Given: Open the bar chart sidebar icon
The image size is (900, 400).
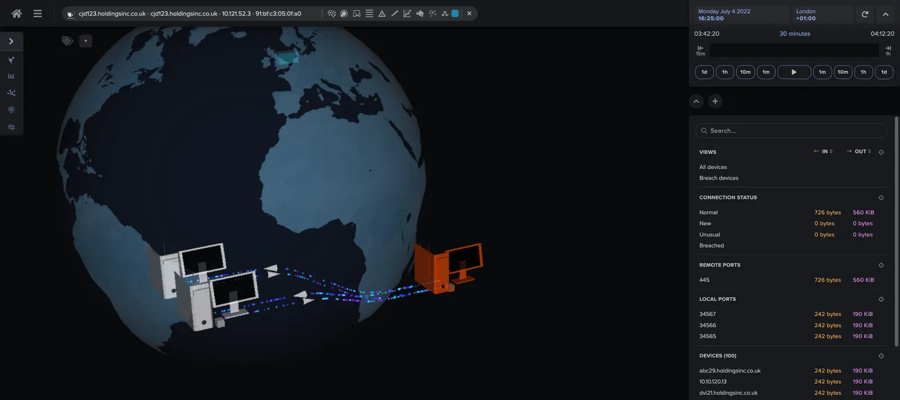Looking at the screenshot, I should (11, 76).
